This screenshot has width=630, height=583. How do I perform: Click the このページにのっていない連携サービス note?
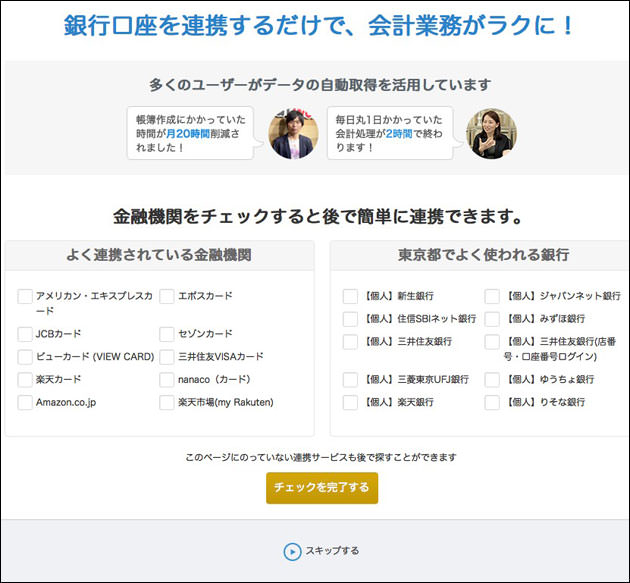[321, 458]
